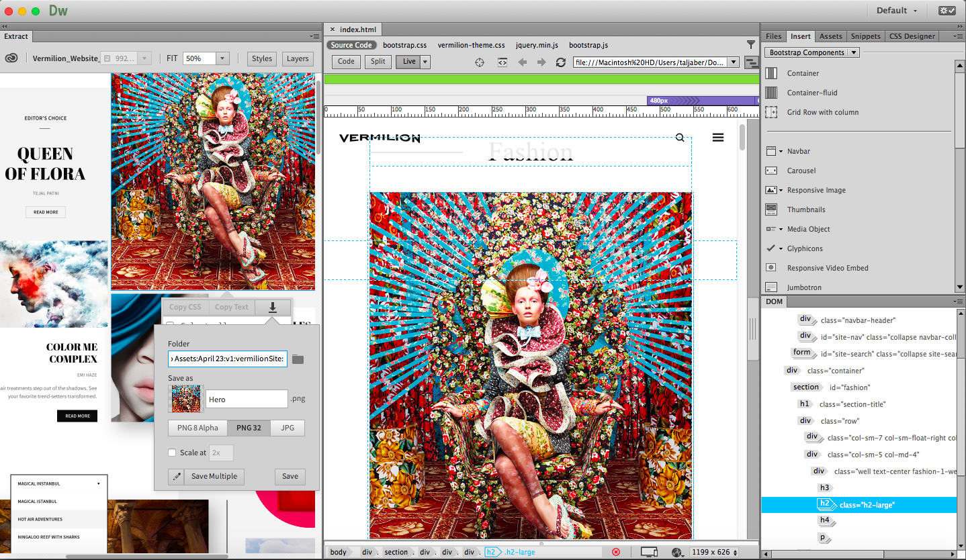The width and height of the screenshot is (966, 560).
Task: Select PNG 32 format
Action: (x=249, y=428)
